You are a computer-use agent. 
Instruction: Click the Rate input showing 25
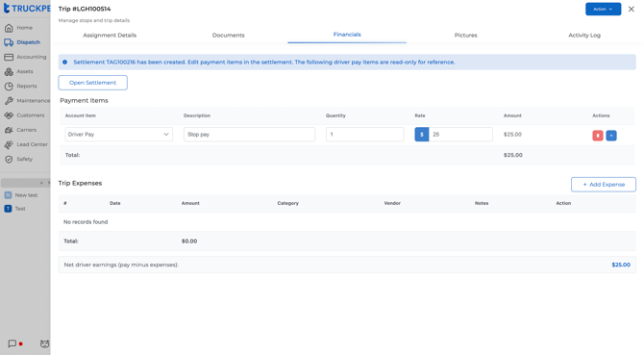pos(460,135)
